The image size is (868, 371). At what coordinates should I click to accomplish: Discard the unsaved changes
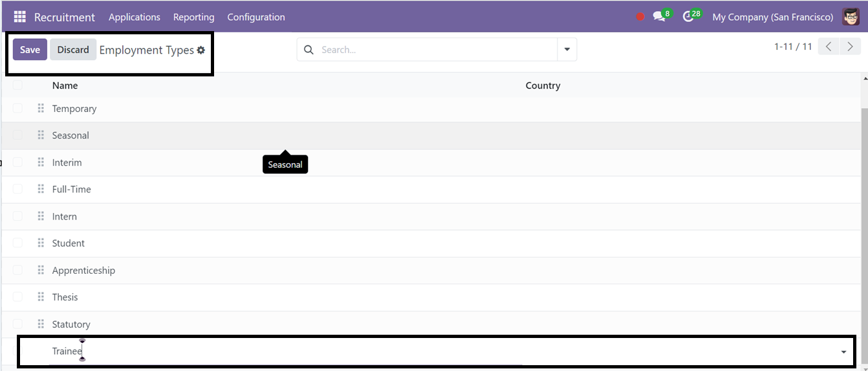[x=73, y=50]
